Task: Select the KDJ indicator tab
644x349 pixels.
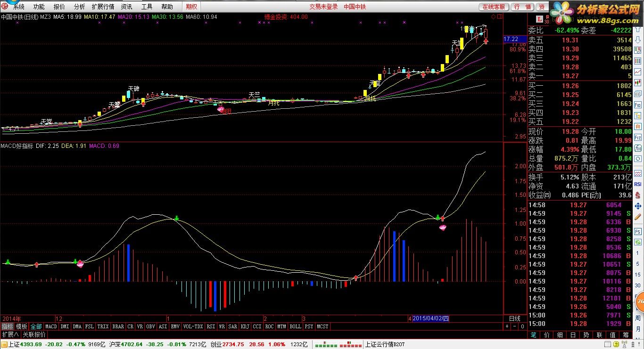Action: point(245,326)
